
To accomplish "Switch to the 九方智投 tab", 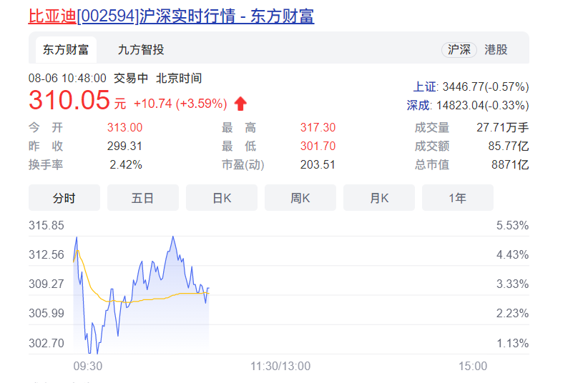I will click(141, 49).
